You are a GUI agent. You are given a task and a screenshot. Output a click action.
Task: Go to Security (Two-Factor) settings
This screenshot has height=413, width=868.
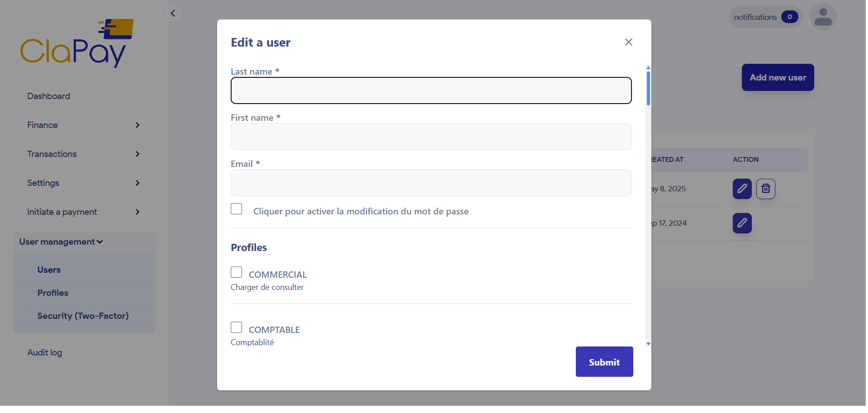pyautogui.click(x=83, y=316)
